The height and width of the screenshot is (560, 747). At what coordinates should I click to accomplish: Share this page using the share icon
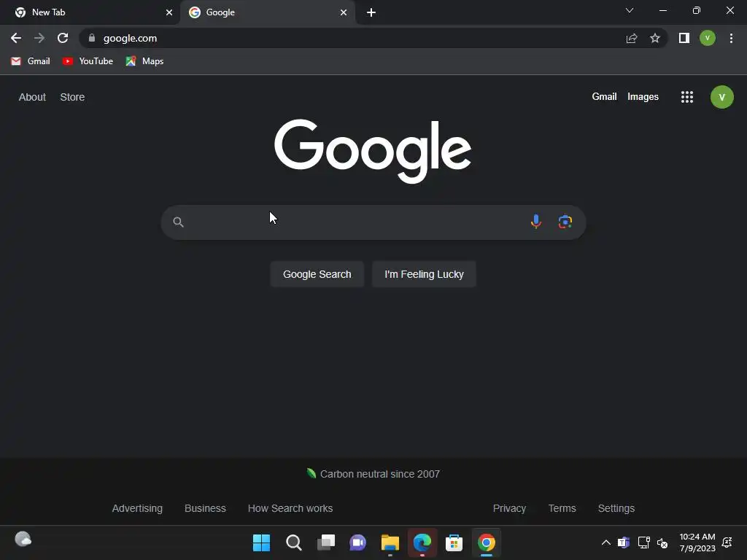(632, 38)
